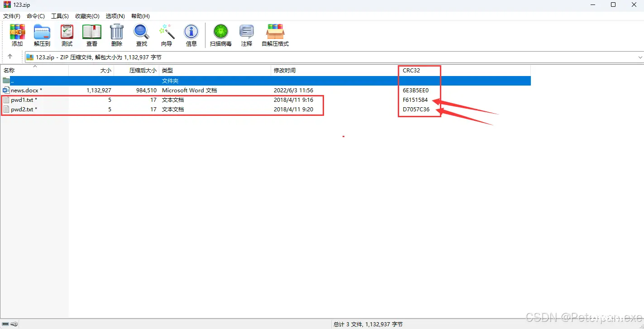Select the parent folder '..' row
The height and width of the screenshot is (329, 644).
265,81
